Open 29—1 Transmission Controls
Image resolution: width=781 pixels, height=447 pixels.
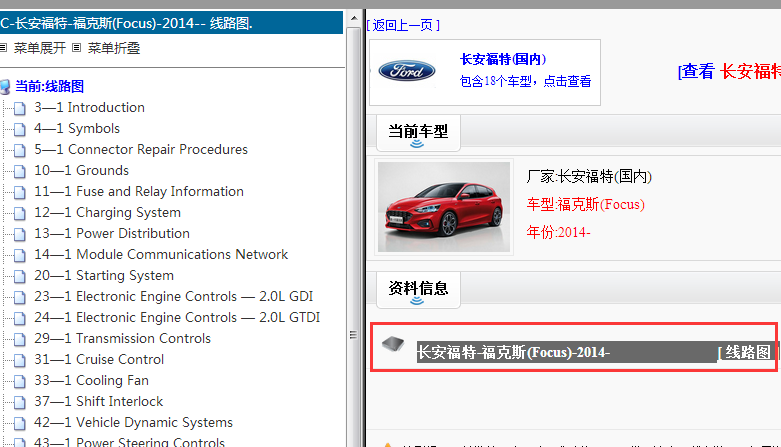[x=122, y=338]
